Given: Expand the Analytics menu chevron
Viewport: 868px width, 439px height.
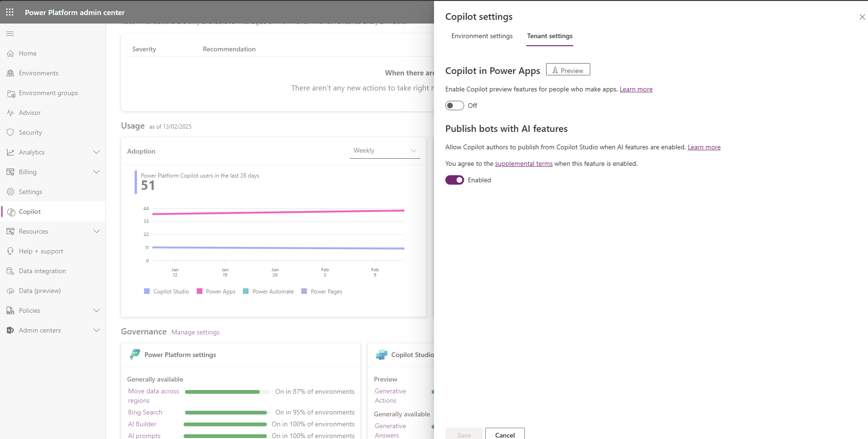Looking at the screenshot, I should [96, 152].
